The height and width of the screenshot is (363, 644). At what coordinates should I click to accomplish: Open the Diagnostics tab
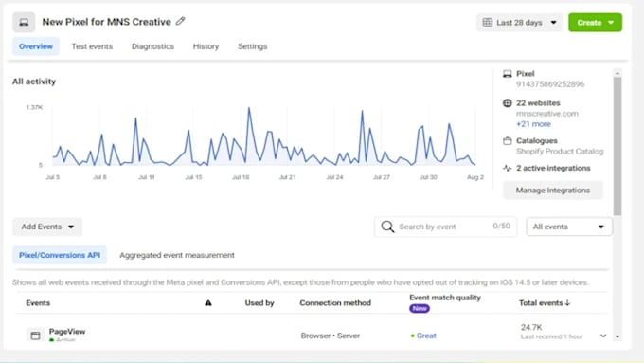152,46
